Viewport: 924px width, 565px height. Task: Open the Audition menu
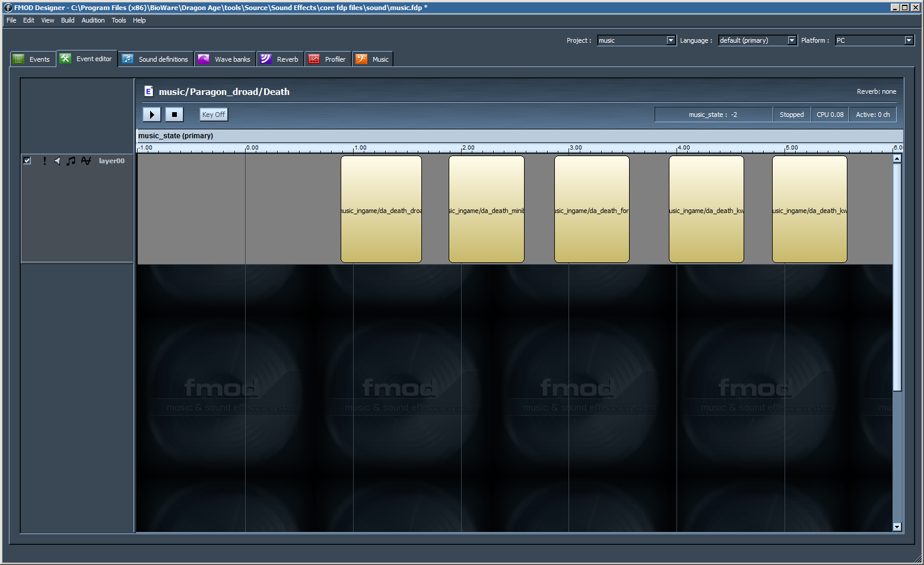pos(93,20)
